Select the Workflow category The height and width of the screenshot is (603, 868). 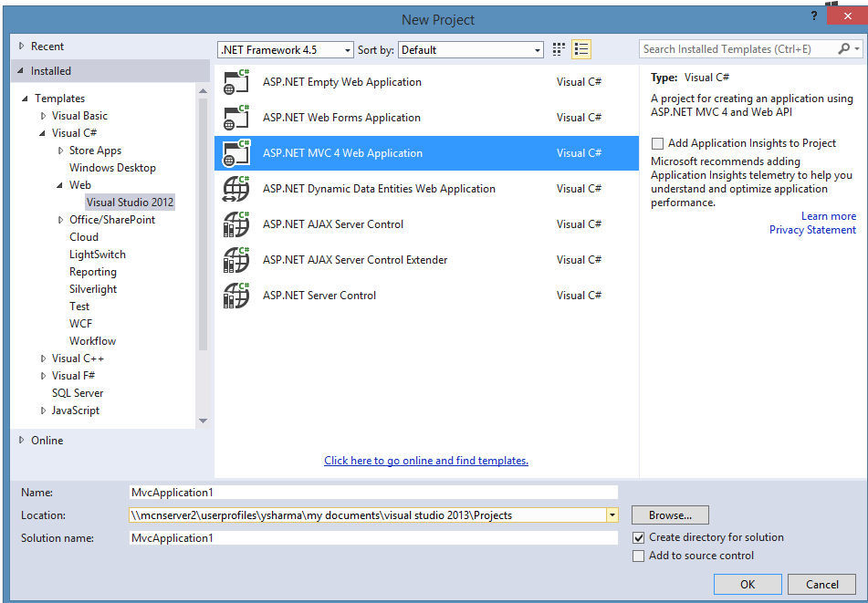(92, 341)
